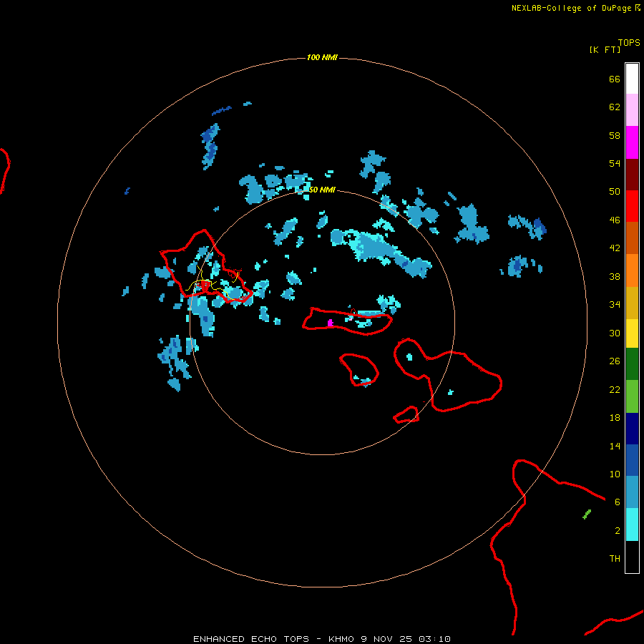Click the legend value 30

[615, 333]
